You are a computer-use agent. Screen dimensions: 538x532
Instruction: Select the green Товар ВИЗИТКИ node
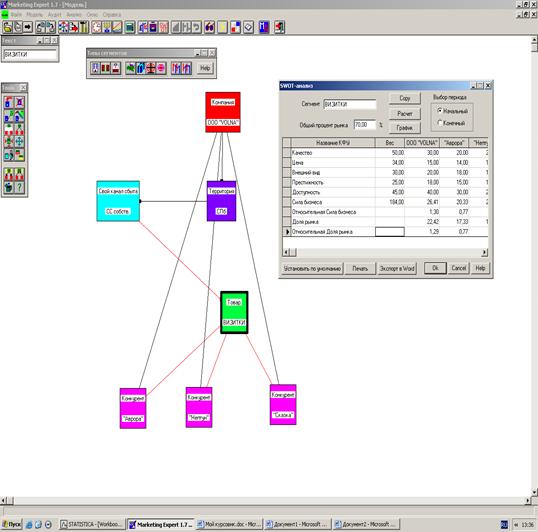point(234,312)
